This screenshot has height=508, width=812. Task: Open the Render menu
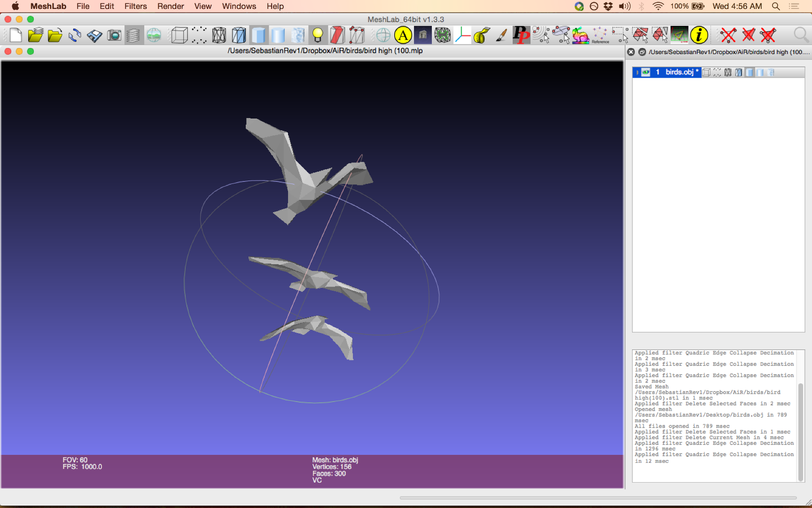[170, 6]
